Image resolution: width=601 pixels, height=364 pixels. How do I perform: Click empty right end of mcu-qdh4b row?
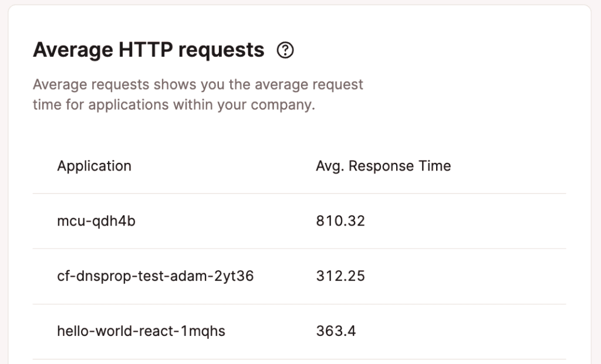516,221
